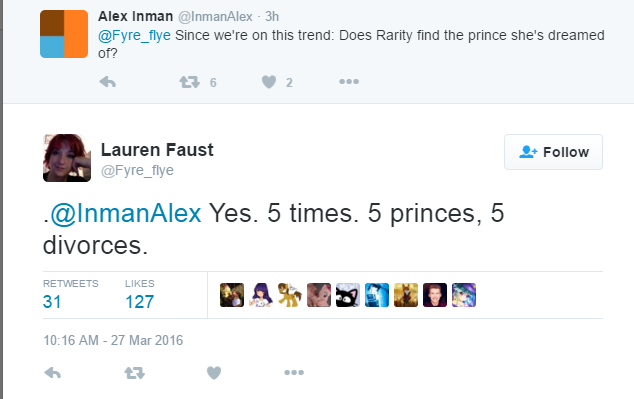Reply to Lauren Faust's tweet

point(53,373)
